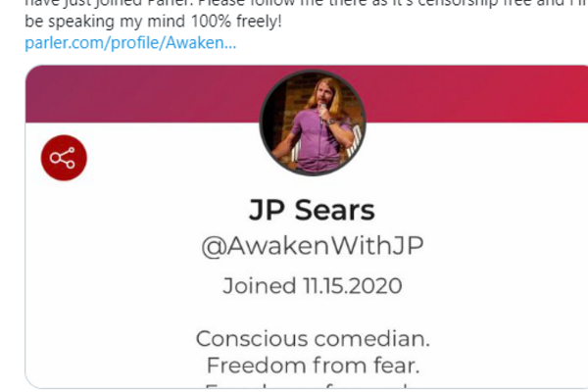The width and height of the screenshot is (588, 392).
Task: Open the parler.com/profile/Awaken… link
Action: point(130,43)
